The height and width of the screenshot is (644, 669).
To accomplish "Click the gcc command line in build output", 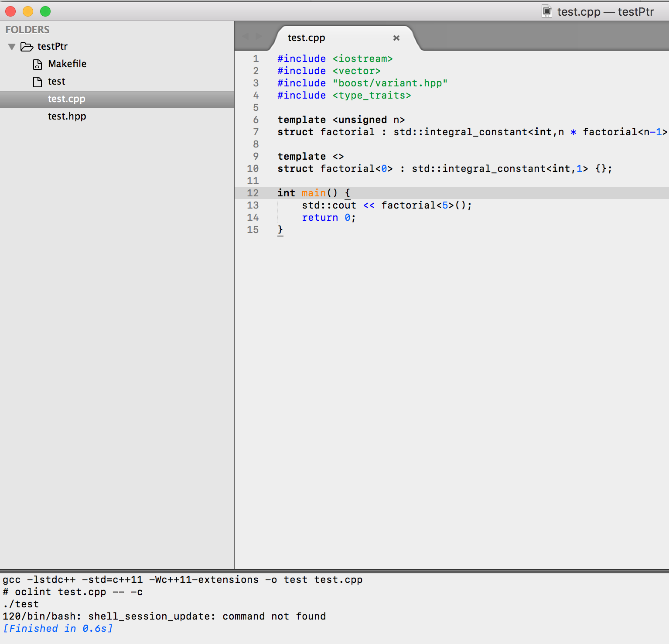I will (182, 579).
